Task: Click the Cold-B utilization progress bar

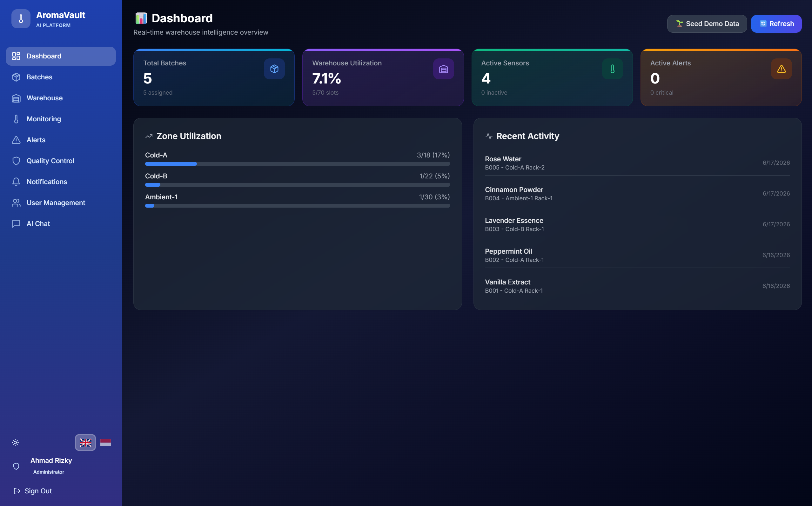Action: [x=298, y=185]
